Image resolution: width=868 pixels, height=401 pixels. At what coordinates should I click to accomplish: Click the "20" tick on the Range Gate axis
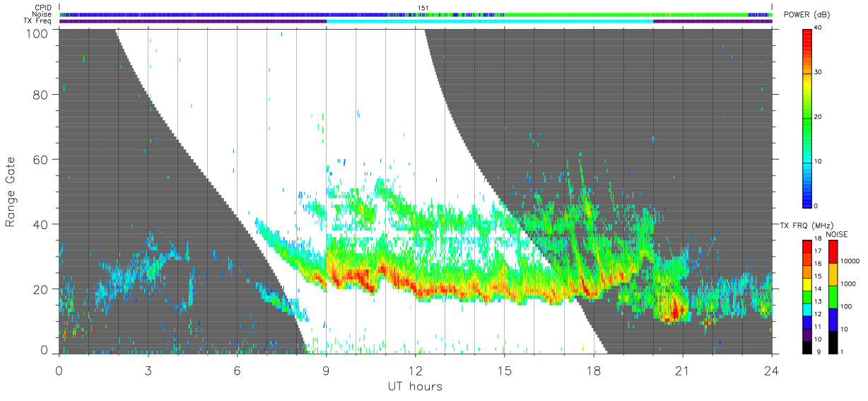pos(41,289)
